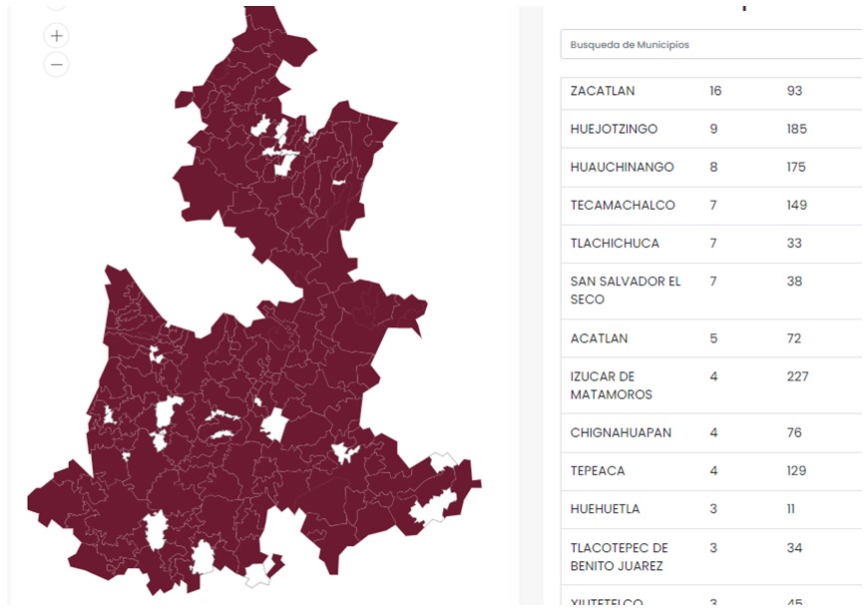Zoom out on the map
The width and height of the screenshot is (868, 612).
coord(57,65)
